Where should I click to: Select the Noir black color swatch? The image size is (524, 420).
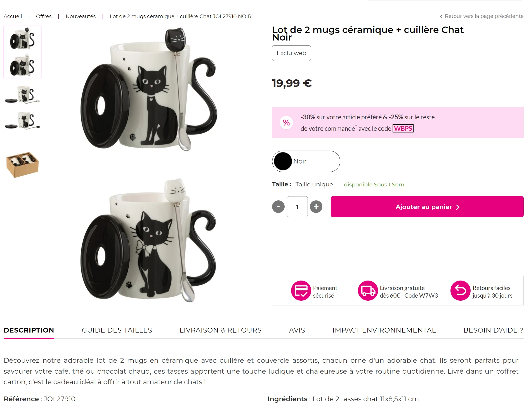click(x=283, y=161)
